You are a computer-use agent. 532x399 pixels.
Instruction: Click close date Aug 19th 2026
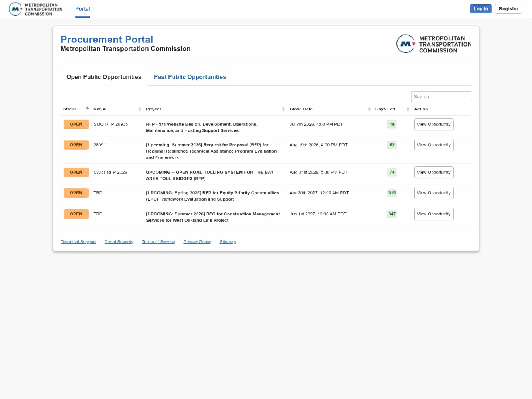(318, 145)
